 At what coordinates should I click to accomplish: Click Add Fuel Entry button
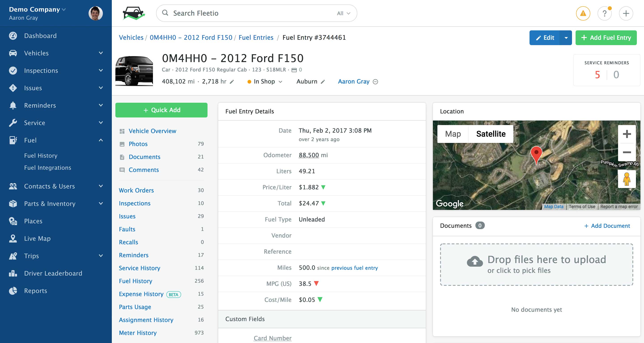tap(606, 38)
